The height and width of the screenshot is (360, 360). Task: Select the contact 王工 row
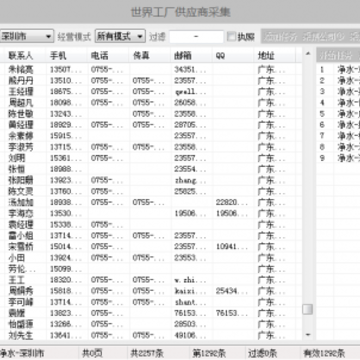pyautogui.click(x=150, y=280)
